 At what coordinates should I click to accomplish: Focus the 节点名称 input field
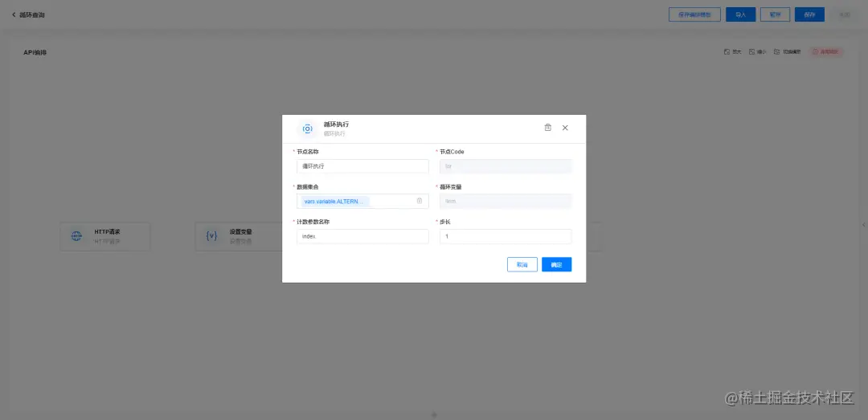pos(362,166)
